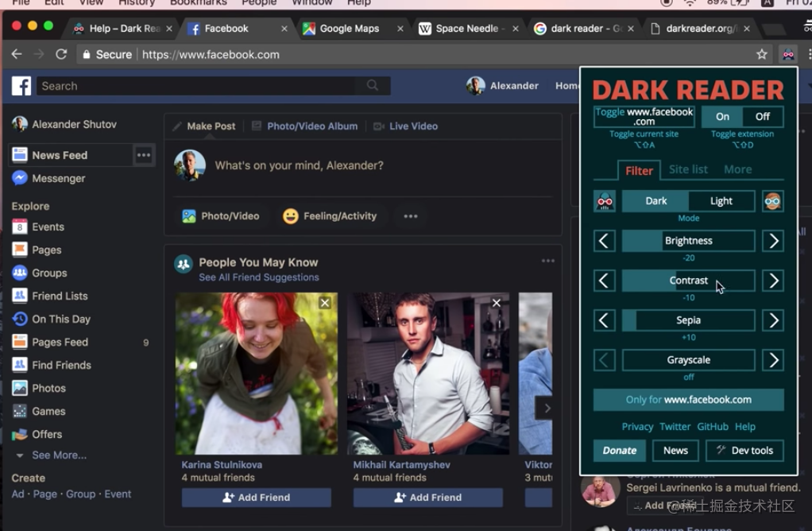Viewport: 812px width, 531px height.
Task: Open the GitHub link in Dark Reader
Action: (x=712, y=427)
